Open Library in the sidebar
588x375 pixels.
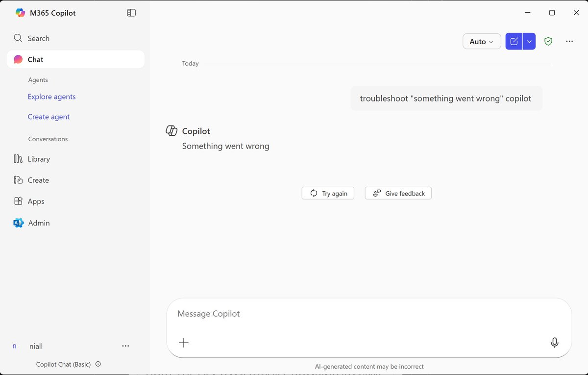coord(75,159)
